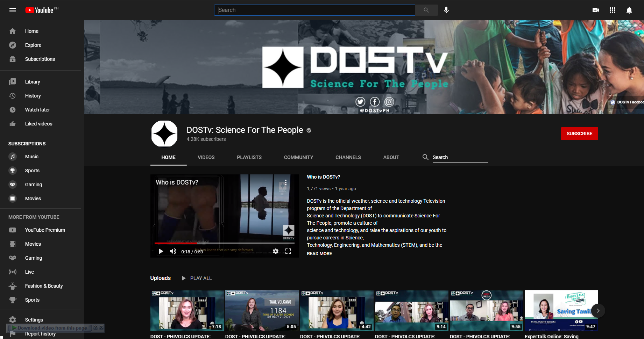The height and width of the screenshot is (339, 644).
Task: Open Gaming under Subscriptions
Action: pos(42,185)
